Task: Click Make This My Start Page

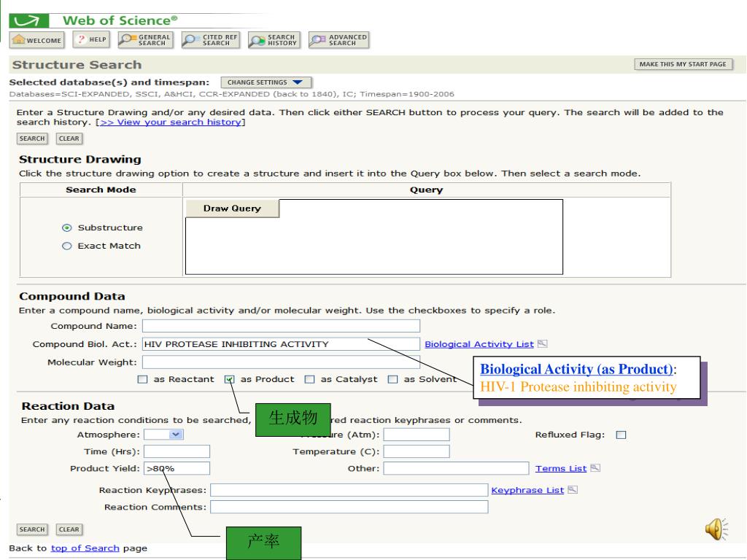Action: tap(683, 64)
